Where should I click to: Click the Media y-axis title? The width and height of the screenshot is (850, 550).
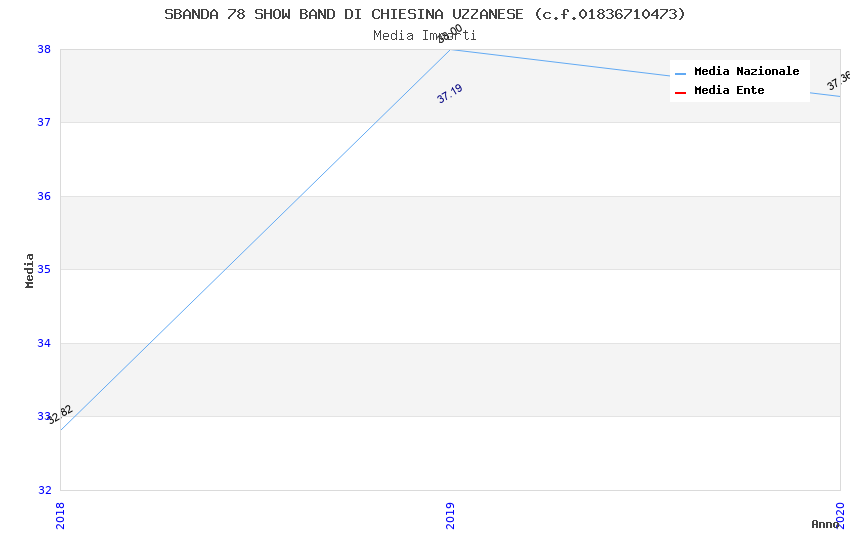[29, 270]
